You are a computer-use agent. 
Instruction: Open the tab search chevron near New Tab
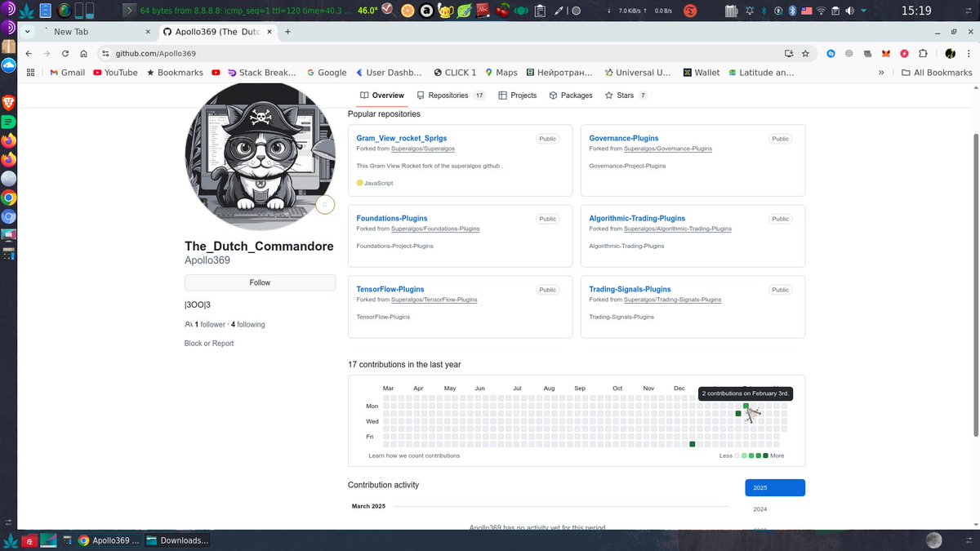27,30
